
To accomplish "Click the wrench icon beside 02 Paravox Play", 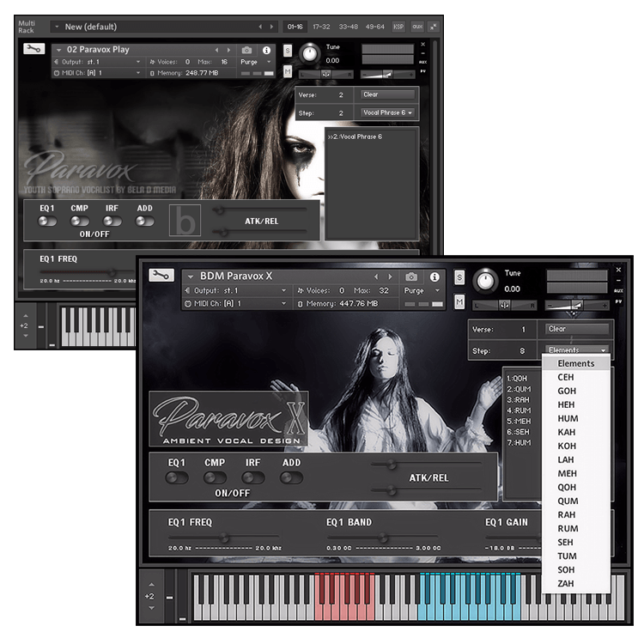I will pyautogui.click(x=33, y=50).
